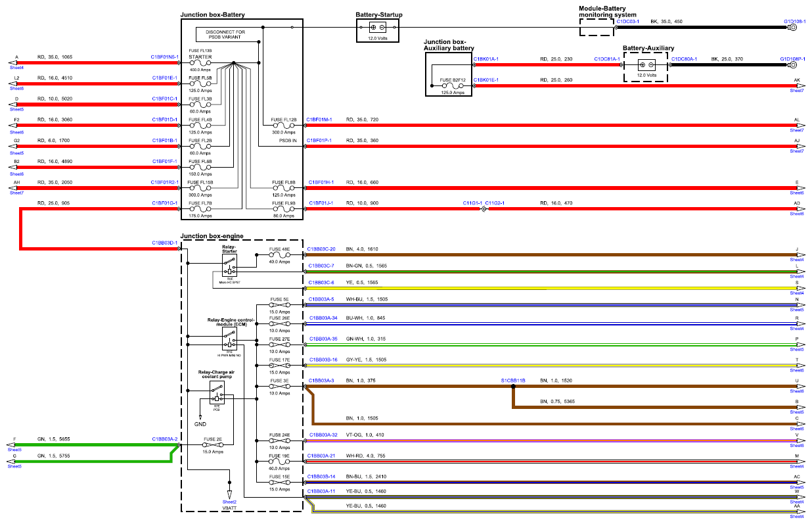812x524 pixels.
Task: Select the FUSE FL13B starter fuse symbol
Action: (x=200, y=63)
